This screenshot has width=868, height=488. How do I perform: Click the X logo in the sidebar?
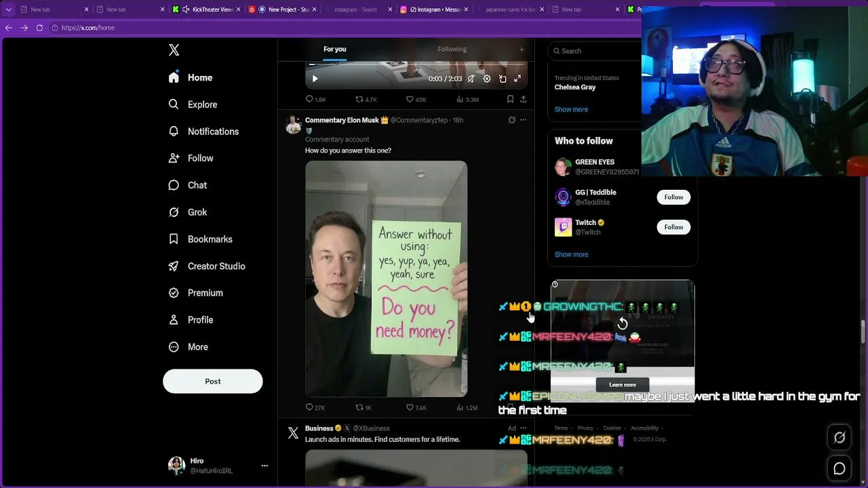(174, 50)
